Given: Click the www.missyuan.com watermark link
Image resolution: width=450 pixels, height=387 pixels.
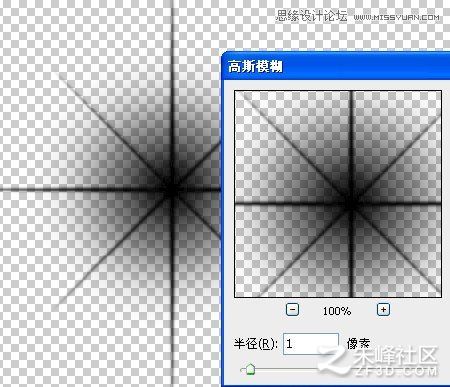Looking at the screenshot, I should coord(396,17).
